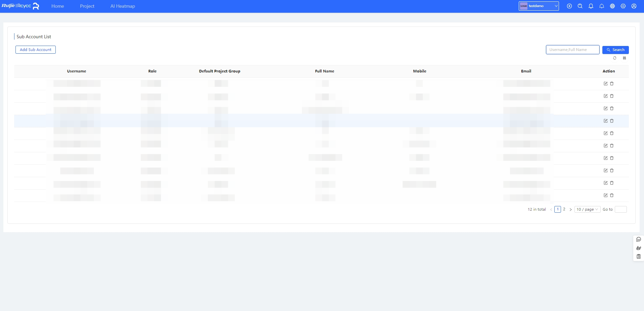Open the Project menu
Viewport: 644px width, 311px height.
pos(87,6)
